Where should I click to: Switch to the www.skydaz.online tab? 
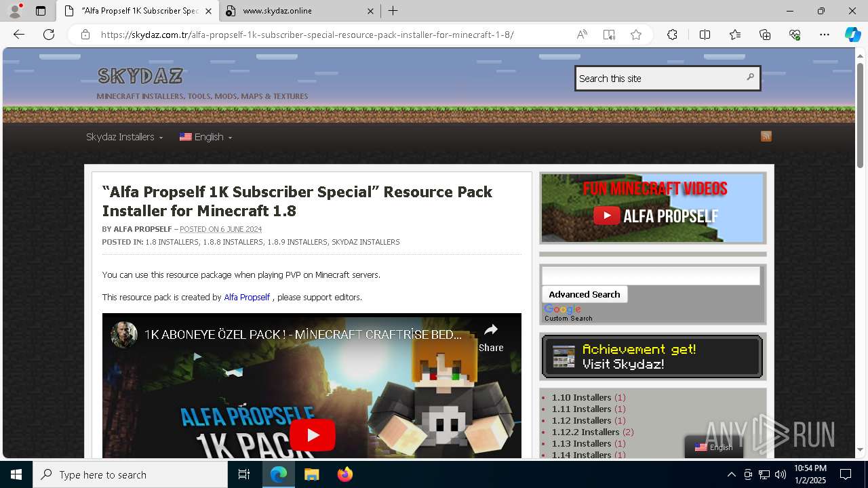click(300, 11)
